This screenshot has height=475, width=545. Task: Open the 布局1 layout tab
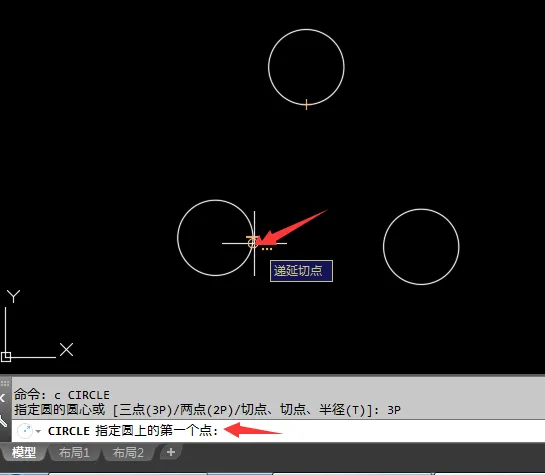tap(74, 452)
